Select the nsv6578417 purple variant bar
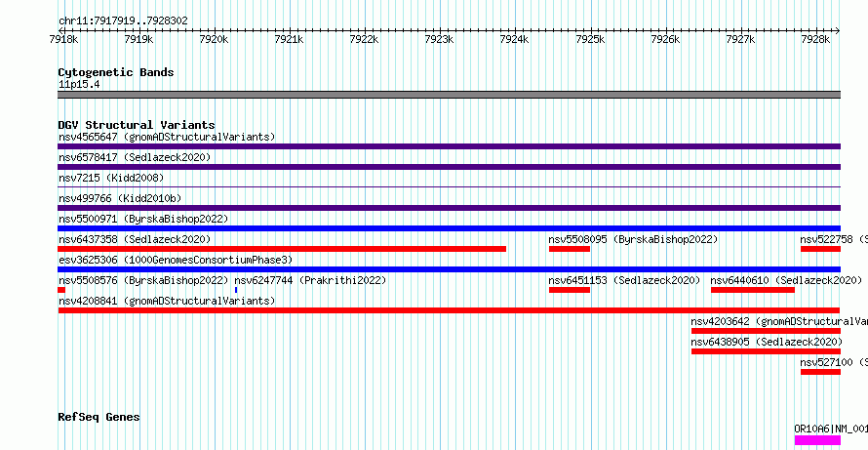 [x=449, y=167]
